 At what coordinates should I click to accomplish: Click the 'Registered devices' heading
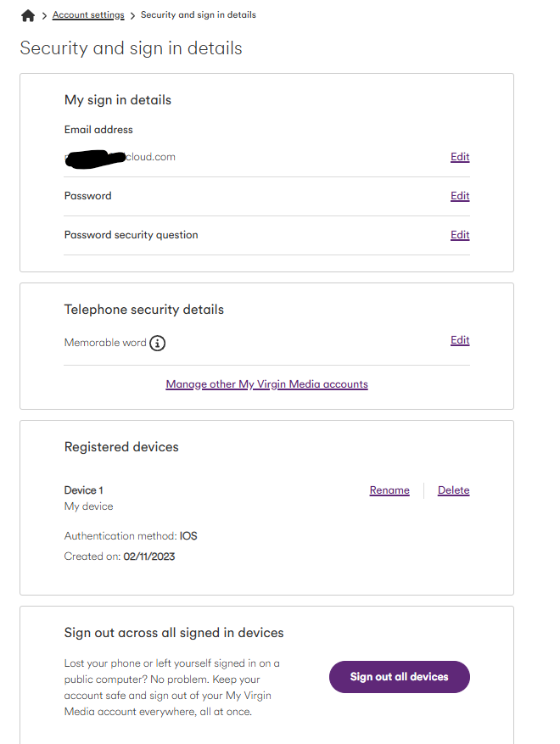click(x=121, y=447)
